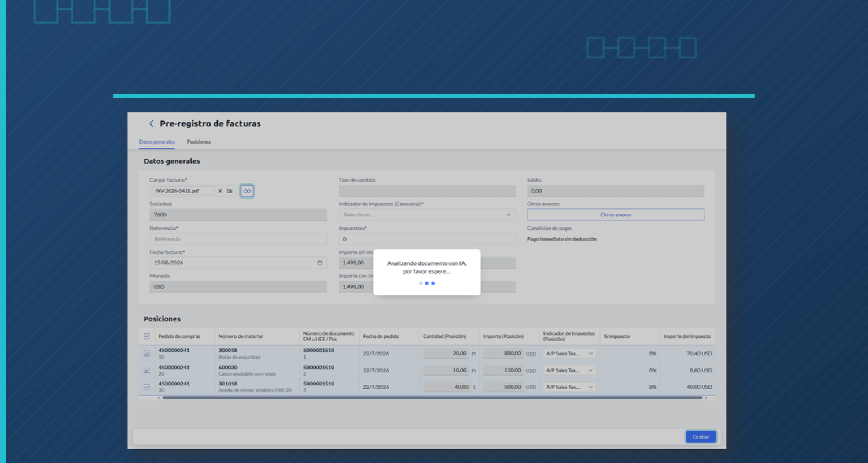868x463 pixels.
Task: Click right arrow of positions horizontal scrollbar
Action: click(706, 398)
